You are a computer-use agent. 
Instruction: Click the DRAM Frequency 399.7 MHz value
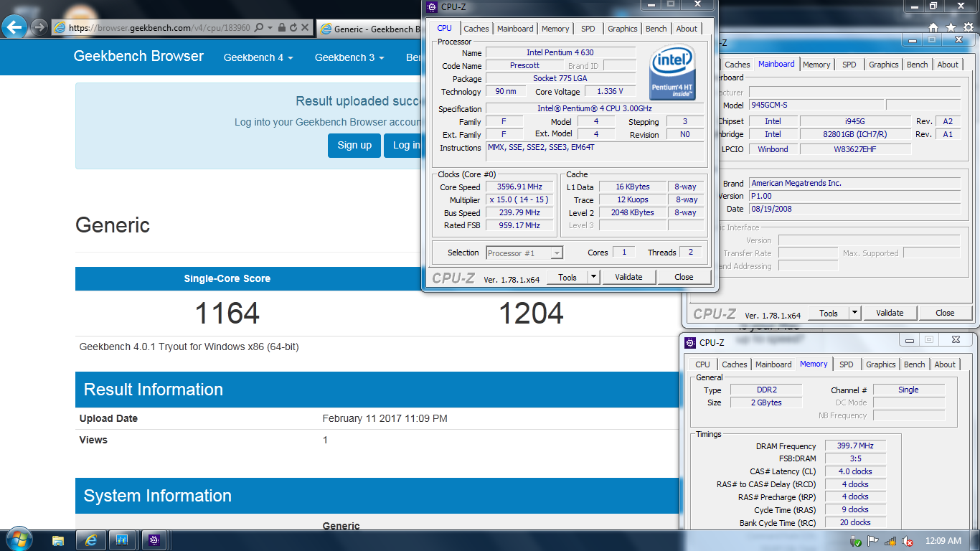(x=855, y=446)
